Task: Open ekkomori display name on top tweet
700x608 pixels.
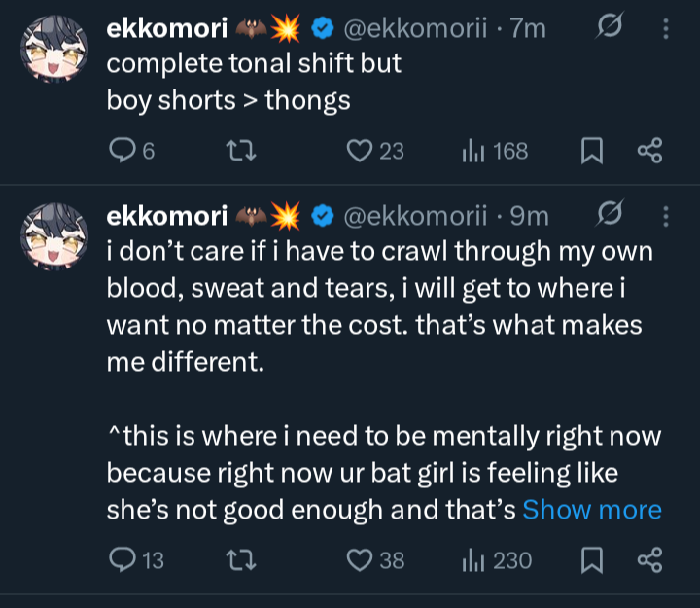Action: [x=167, y=28]
